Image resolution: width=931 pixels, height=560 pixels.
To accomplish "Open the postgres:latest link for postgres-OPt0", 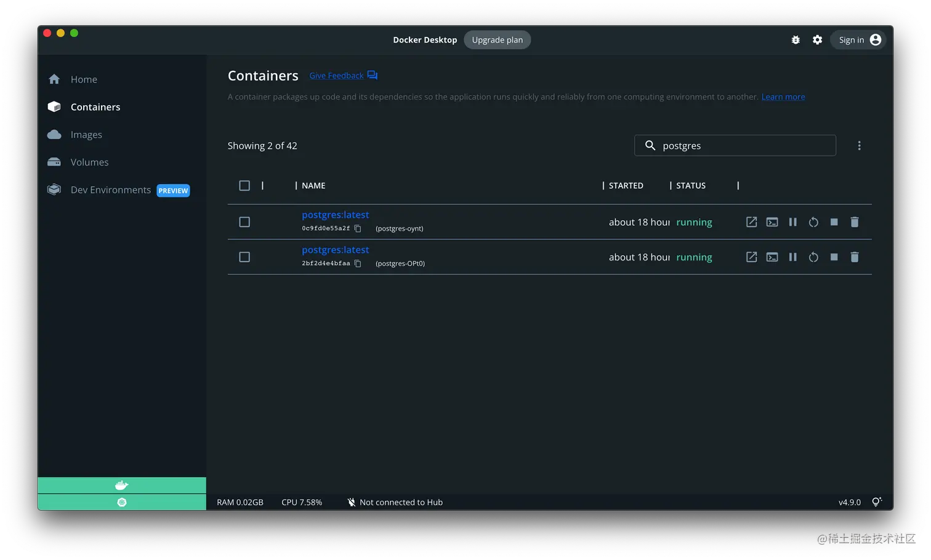I will click(x=336, y=250).
